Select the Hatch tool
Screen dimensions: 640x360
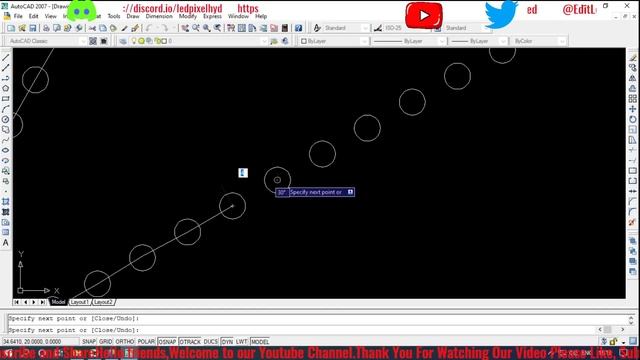point(6,202)
